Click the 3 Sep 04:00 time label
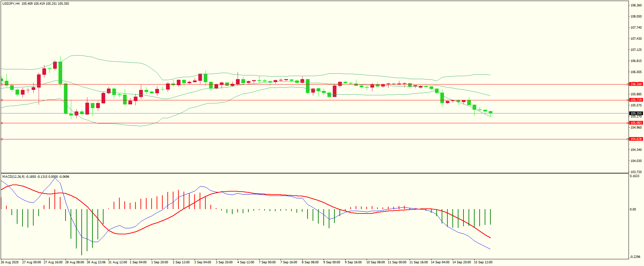Viewport: 644px width, 266px height. pyautogui.click(x=203, y=262)
